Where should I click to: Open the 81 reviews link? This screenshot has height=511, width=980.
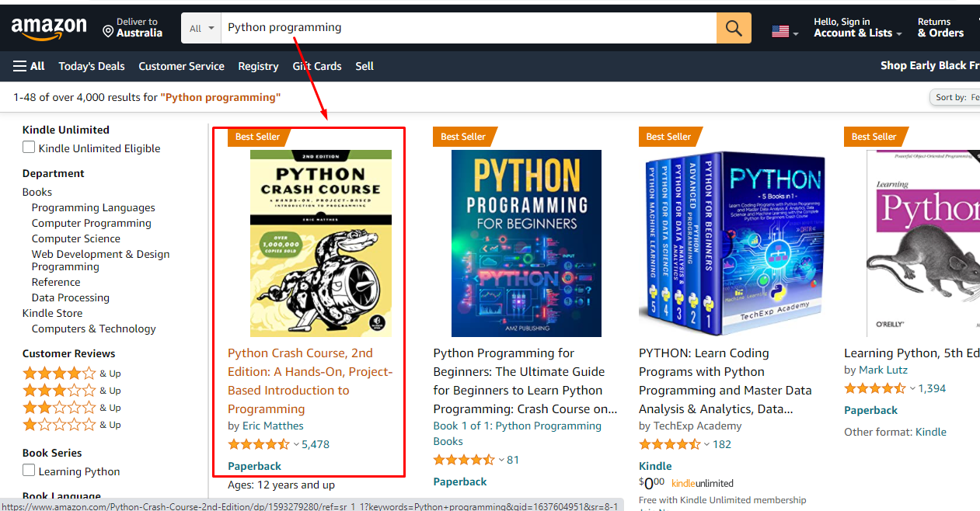pyautogui.click(x=513, y=460)
